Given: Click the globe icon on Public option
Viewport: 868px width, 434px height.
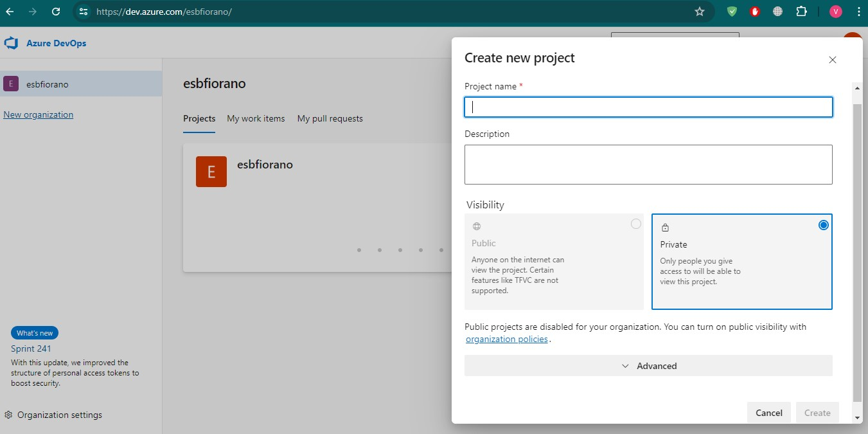Looking at the screenshot, I should click(x=477, y=226).
